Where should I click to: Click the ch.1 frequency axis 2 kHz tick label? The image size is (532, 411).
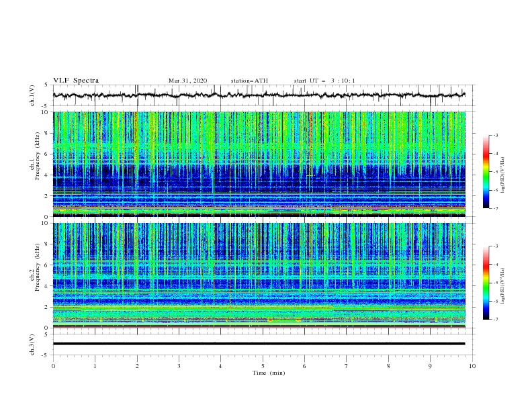point(46,195)
